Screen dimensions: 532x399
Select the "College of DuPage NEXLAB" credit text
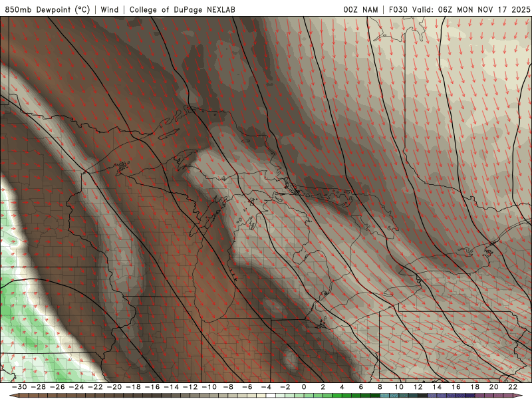tap(182, 9)
